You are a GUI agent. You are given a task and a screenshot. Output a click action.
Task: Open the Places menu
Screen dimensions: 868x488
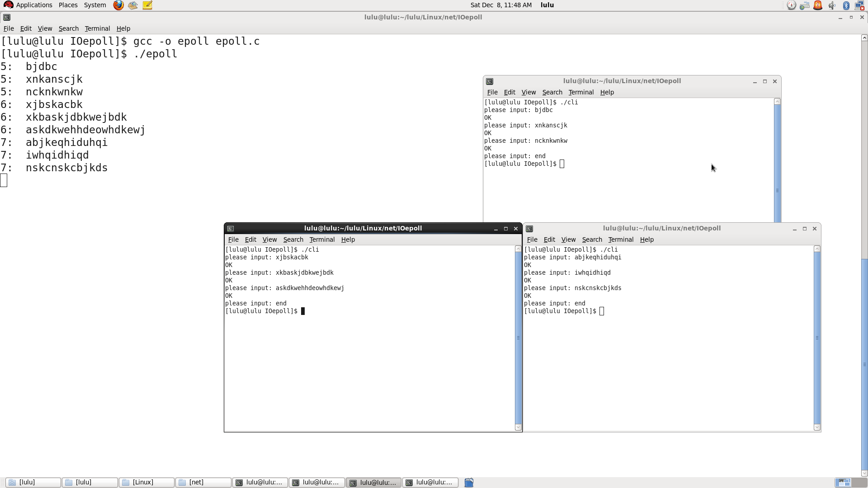point(68,5)
